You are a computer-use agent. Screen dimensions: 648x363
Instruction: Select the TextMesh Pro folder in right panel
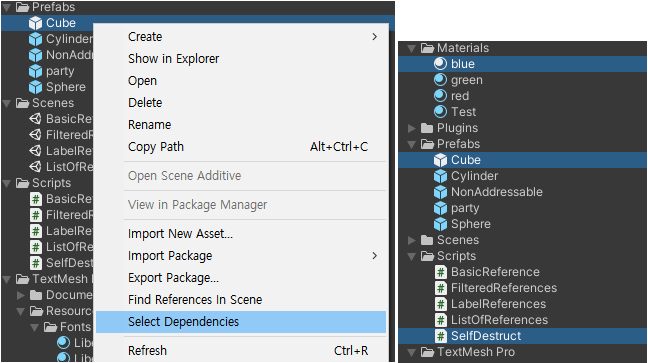click(x=522, y=352)
